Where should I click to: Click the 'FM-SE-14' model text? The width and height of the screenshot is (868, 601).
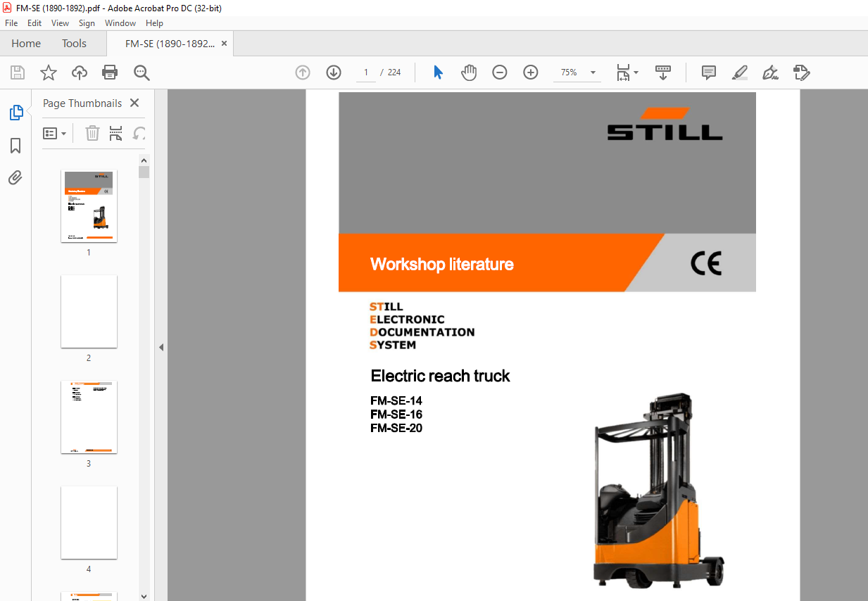pos(396,401)
